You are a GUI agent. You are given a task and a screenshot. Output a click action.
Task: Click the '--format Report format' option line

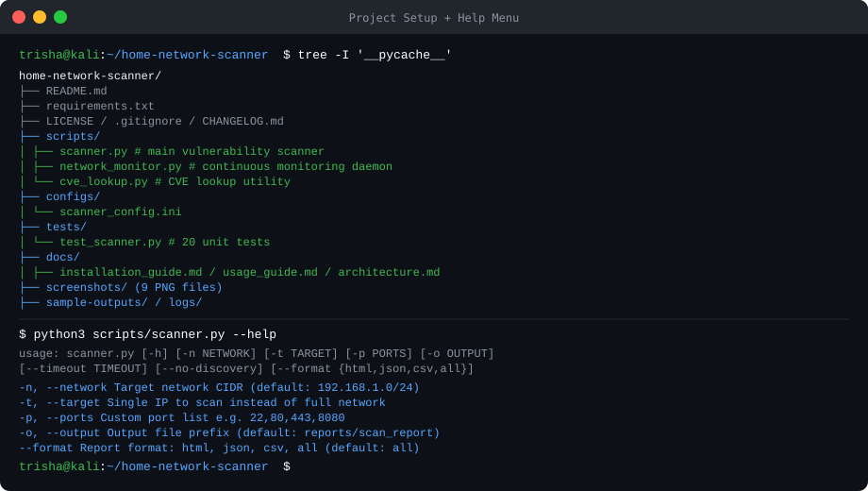[x=219, y=448]
